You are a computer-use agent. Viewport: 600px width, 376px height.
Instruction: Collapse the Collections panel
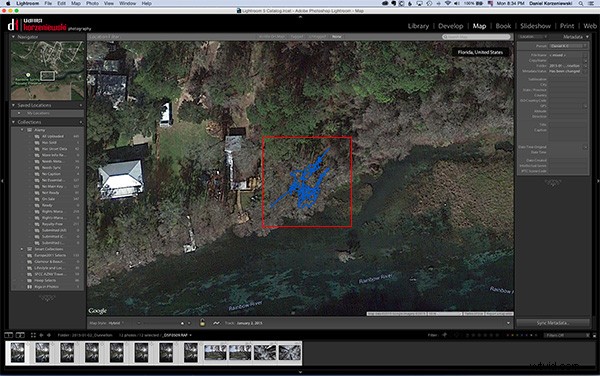click(x=13, y=122)
